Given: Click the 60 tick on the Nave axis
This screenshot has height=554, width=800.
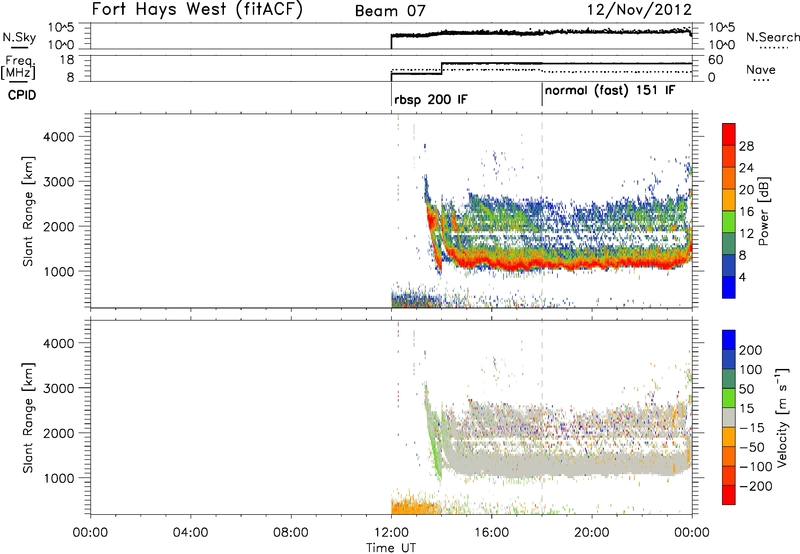Looking at the screenshot, I should click(x=716, y=60).
